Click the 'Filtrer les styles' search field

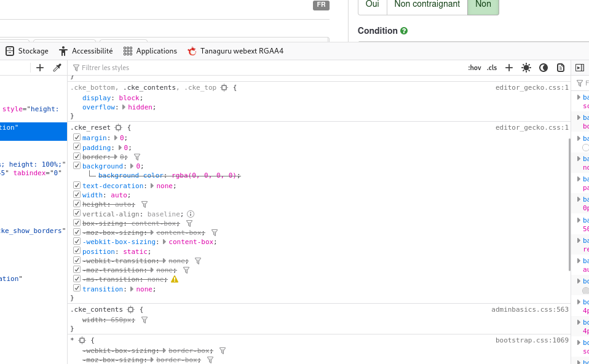[246, 68]
